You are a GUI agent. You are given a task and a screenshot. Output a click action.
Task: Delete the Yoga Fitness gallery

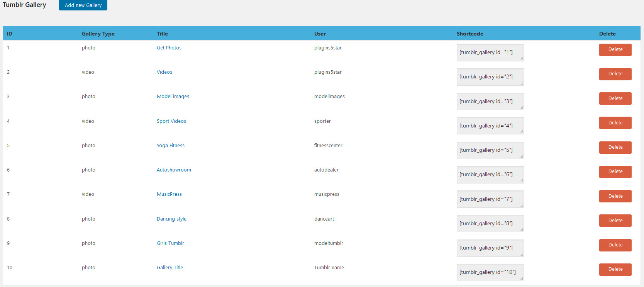pyautogui.click(x=615, y=147)
